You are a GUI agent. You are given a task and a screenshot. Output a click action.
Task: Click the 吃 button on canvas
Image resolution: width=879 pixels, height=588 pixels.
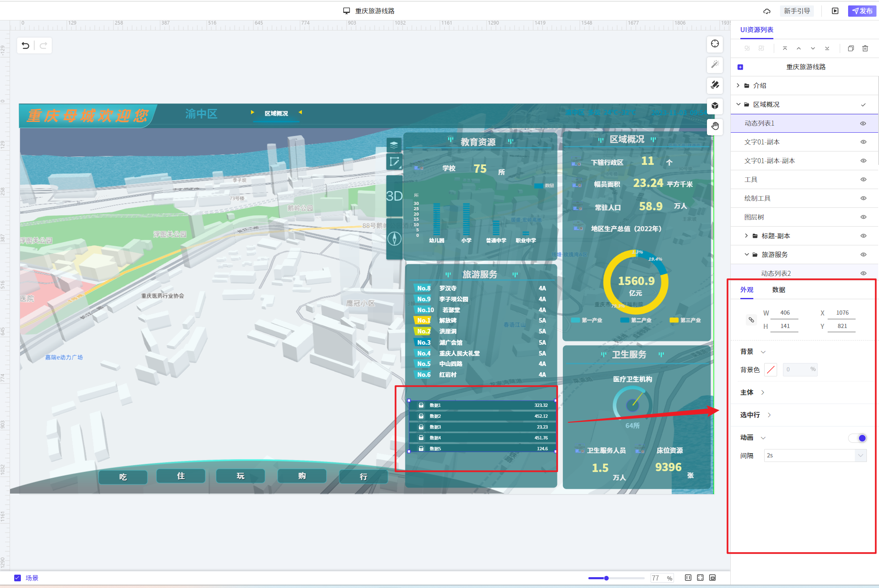(x=123, y=477)
